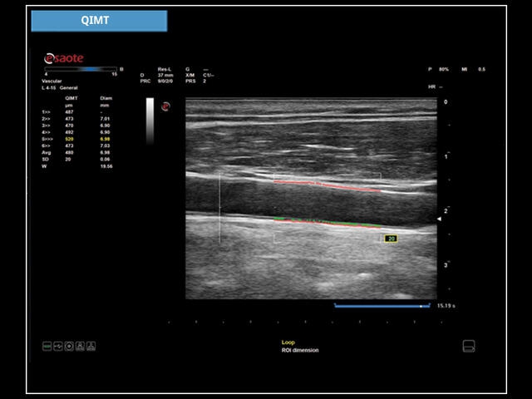Click the archive icon at bottom right
The height and width of the screenshot is (399, 532).
[469, 346]
